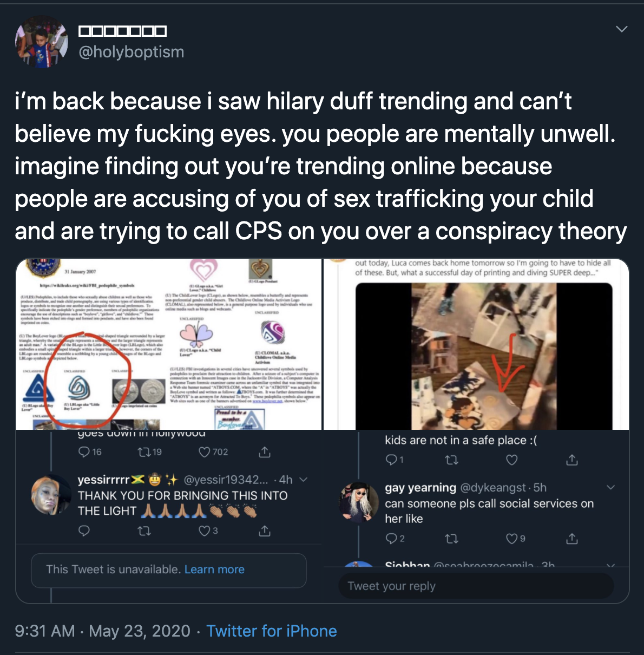
Task: Share the tweet with 702 likes
Action: point(265,452)
